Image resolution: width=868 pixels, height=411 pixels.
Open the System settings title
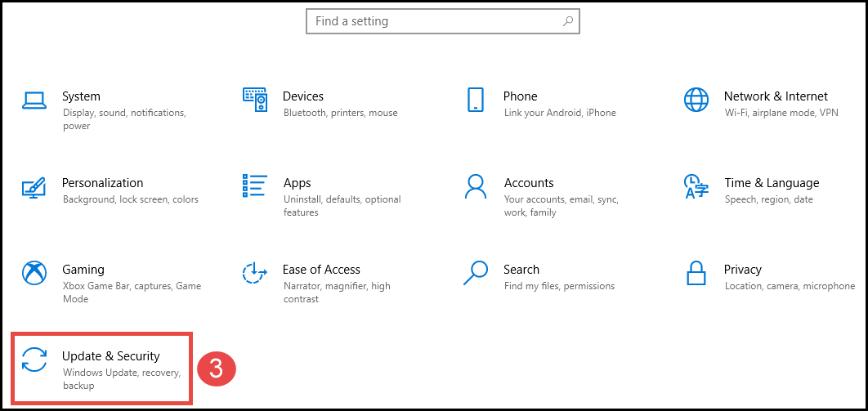[81, 96]
